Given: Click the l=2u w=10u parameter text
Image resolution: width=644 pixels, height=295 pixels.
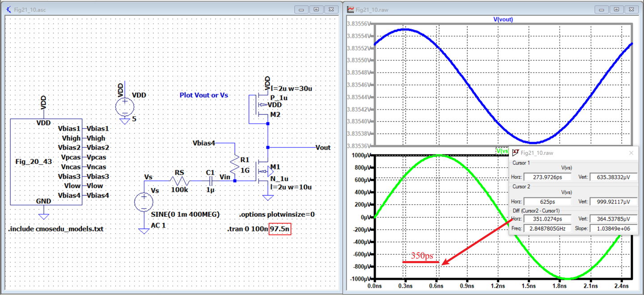Looking at the screenshot, I should [291, 187].
